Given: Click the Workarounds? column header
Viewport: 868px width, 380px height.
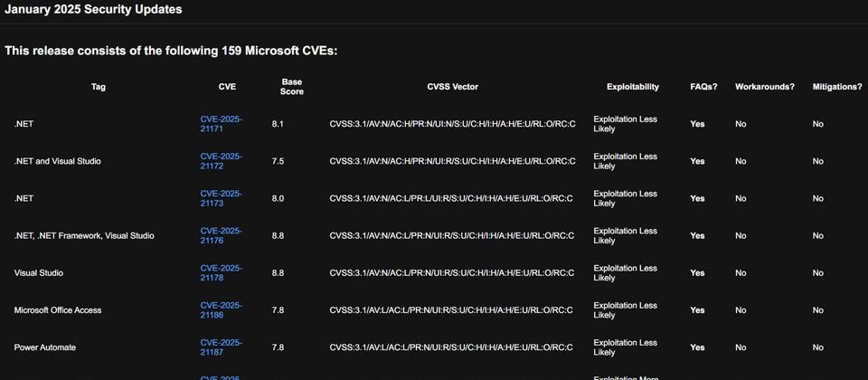Looking at the screenshot, I should pyautogui.click(x=765, y=87).
